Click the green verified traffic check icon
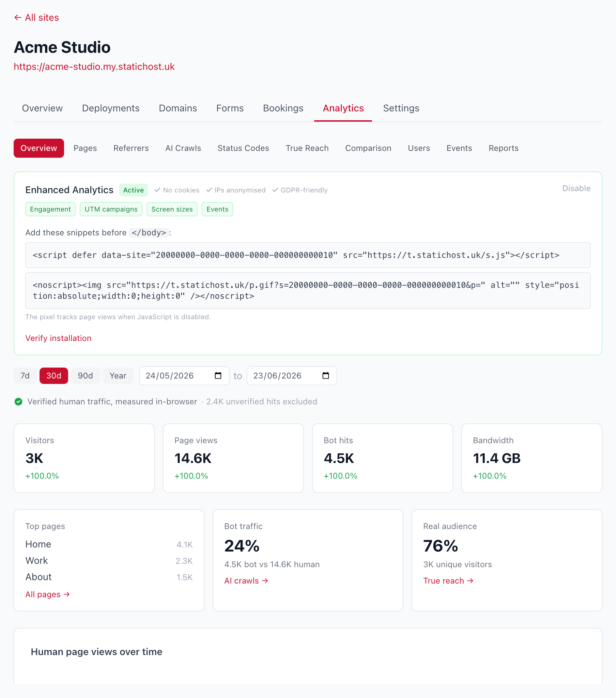 pyautogui.click(x=18, y=402)
